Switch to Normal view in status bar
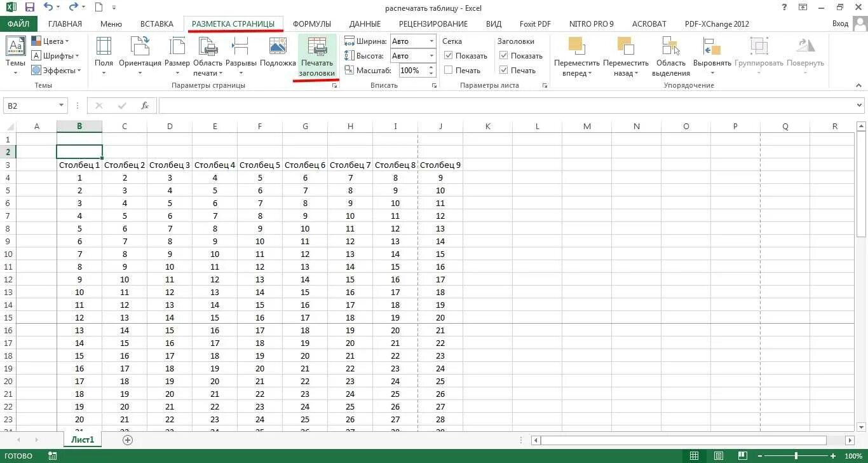The image size is (868, 463). pyautogui.click(x=694, y=456)
